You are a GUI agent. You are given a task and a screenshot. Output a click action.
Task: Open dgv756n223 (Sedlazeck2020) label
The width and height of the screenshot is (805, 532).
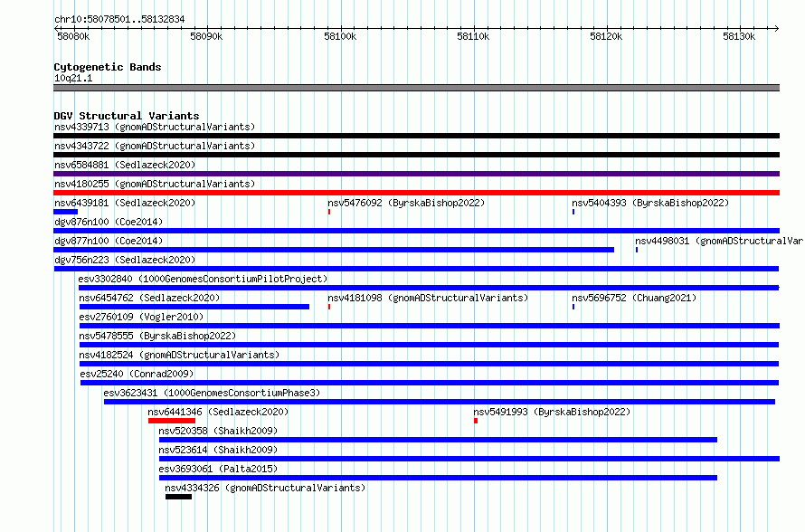pos(125,260)
